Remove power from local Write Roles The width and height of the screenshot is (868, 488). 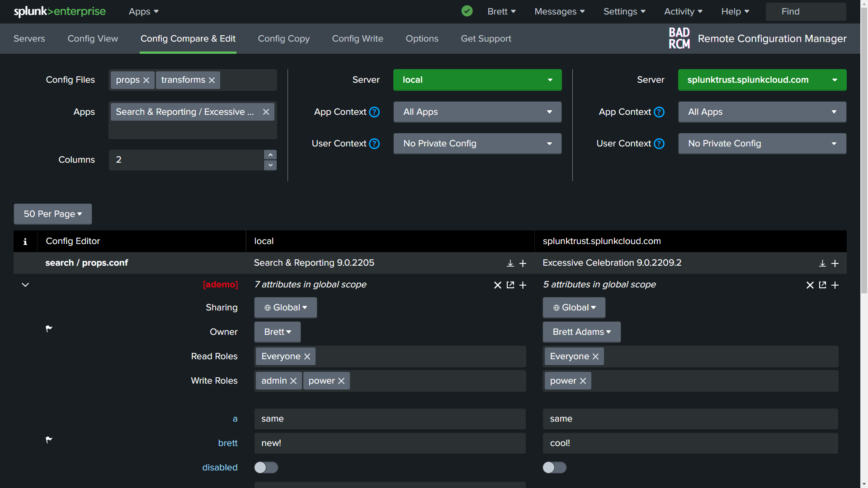341,381
